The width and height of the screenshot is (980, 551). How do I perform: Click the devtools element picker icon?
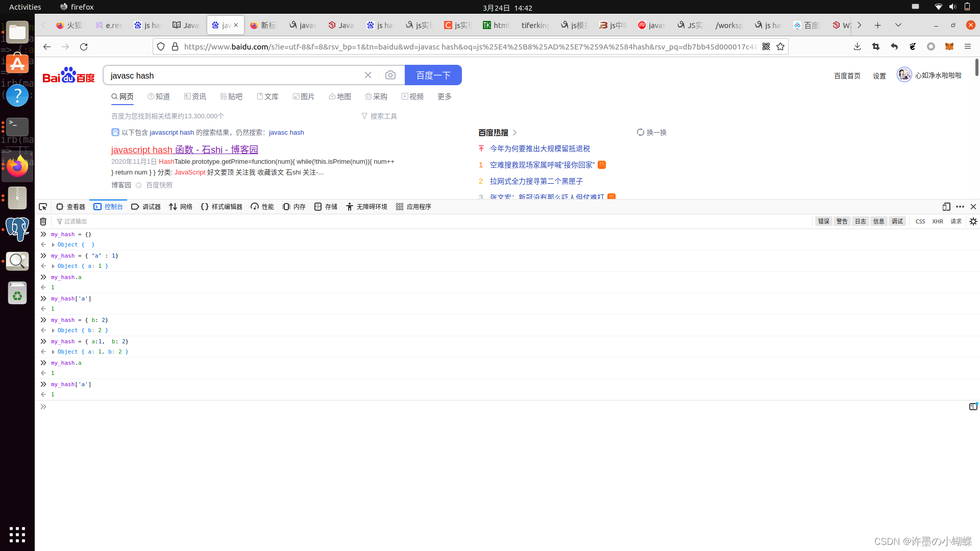coord(43,207)
